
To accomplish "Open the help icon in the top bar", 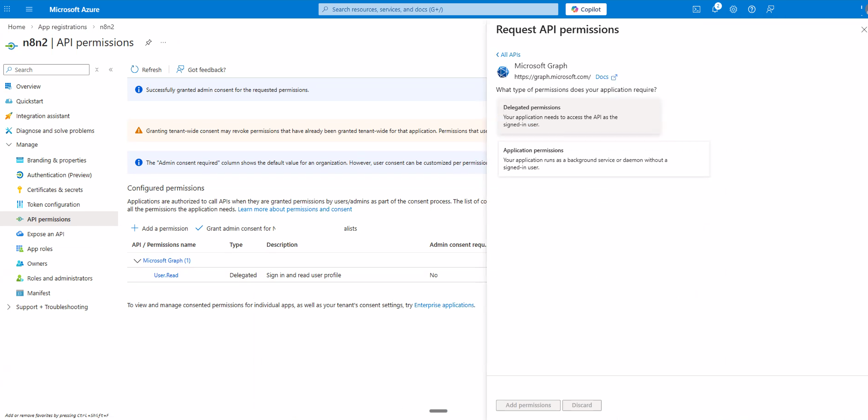I will coord(751,9).
